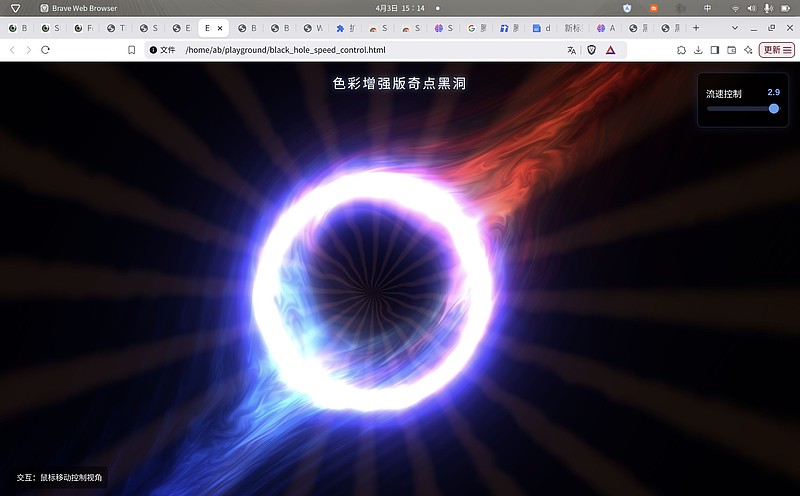Go back to the previous page
This screenshot has height=496, width=800.
point(13,50)
